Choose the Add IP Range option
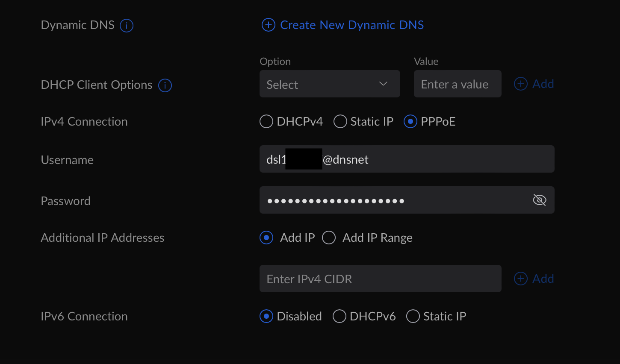The image size is (620, 364). tap(329, 238)
